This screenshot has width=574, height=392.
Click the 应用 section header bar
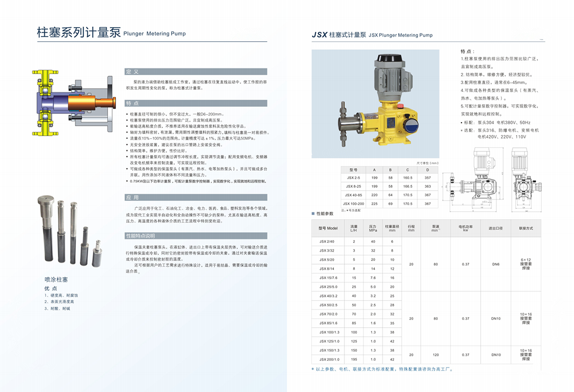[196, 198]
